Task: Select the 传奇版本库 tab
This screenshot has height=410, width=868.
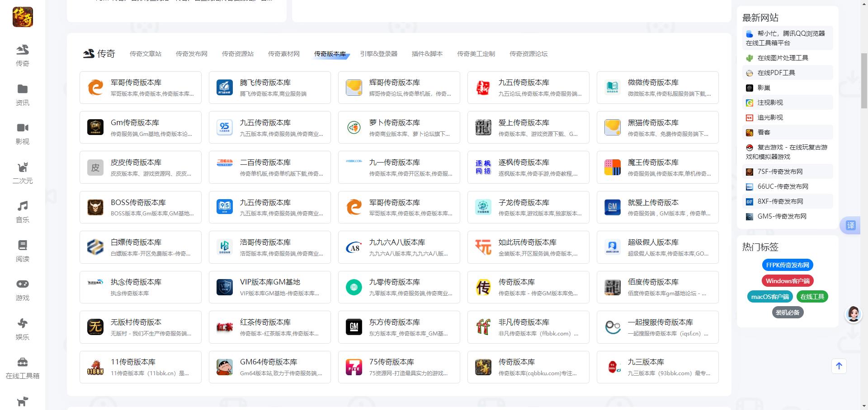Action: tap(330, 54)
